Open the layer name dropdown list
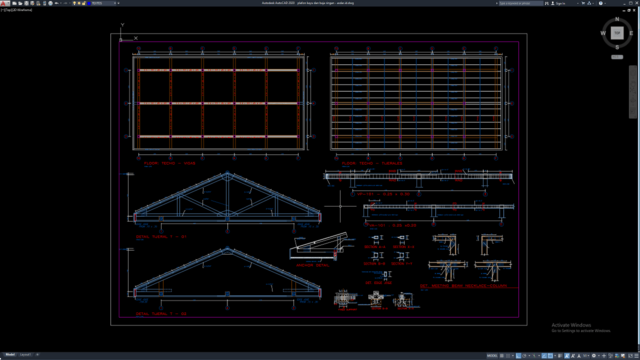640x360 pixels. point(115,3)
